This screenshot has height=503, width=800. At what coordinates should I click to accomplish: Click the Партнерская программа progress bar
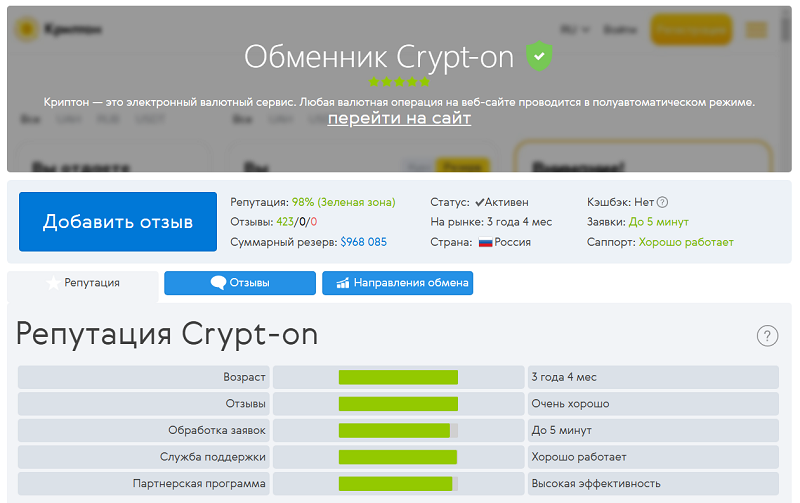coord(398,483)
